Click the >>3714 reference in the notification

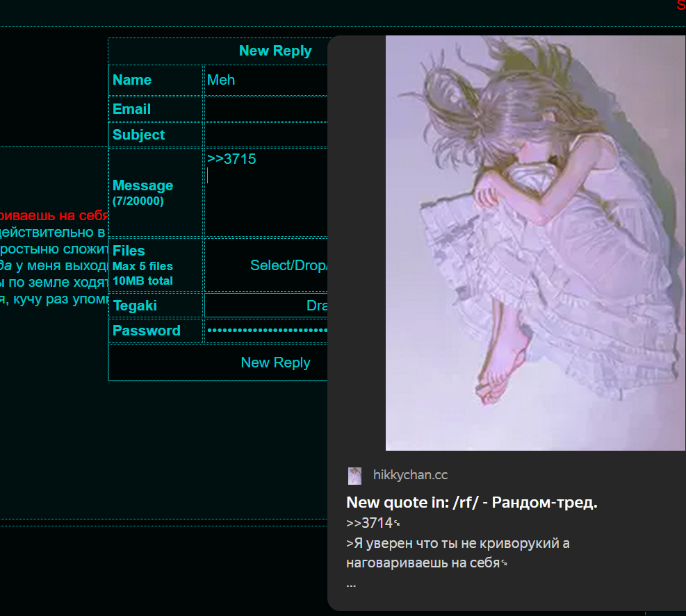pos(369,523)
